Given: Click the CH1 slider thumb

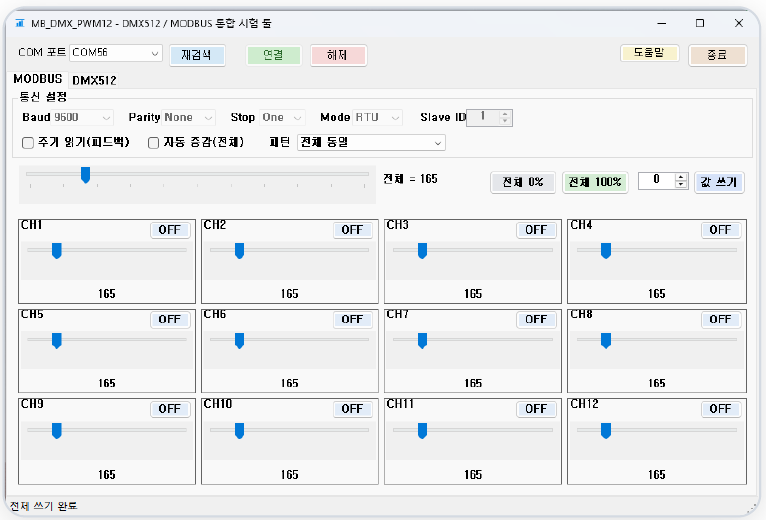Looking at the screenshot, I should [x=57, y=251].
